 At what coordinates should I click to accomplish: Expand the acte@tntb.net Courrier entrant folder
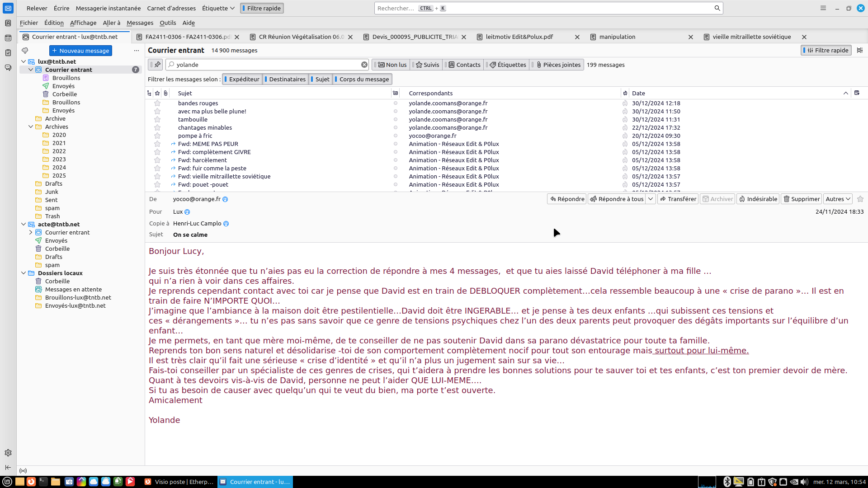31,232
